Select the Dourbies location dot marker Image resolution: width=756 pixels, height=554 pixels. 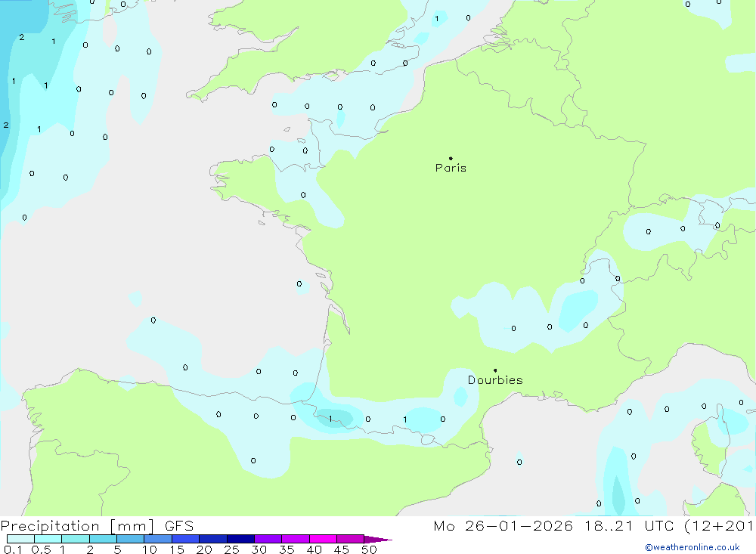pos(495,370)
